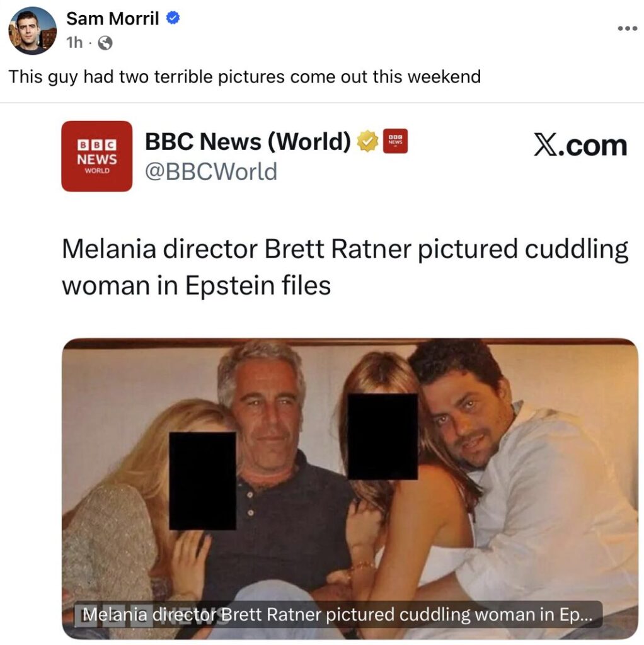The height and width of the screenshot is (645, 644).
Task: Open the @BBCWorld handle
Action: [x=210, y=171]
